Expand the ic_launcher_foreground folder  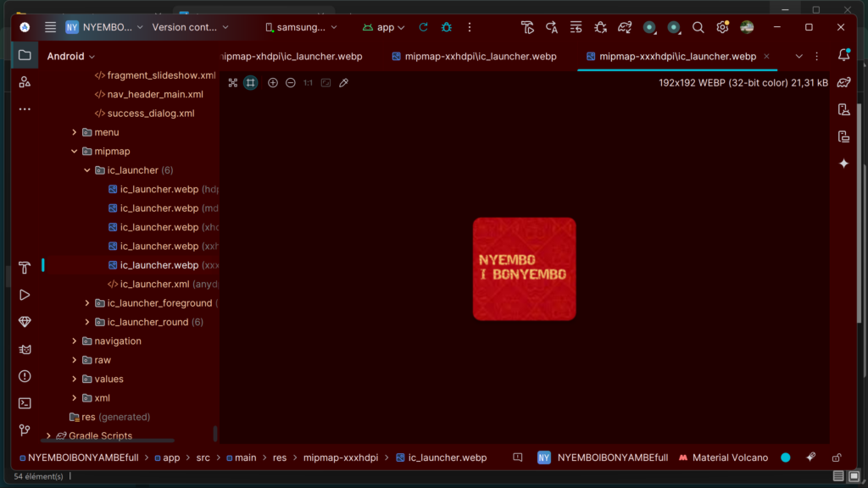[x=87, y=303]
